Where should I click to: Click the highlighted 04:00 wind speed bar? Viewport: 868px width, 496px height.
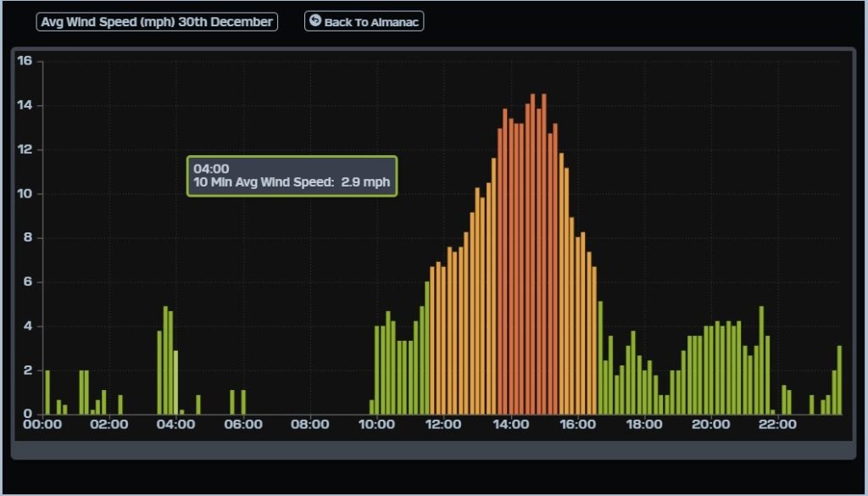click(175, 382)
